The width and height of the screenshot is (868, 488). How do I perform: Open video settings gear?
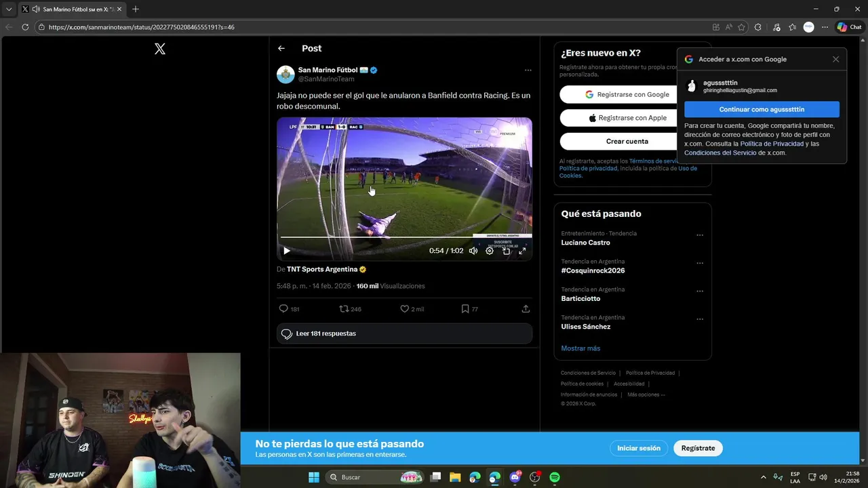[490, 251]
